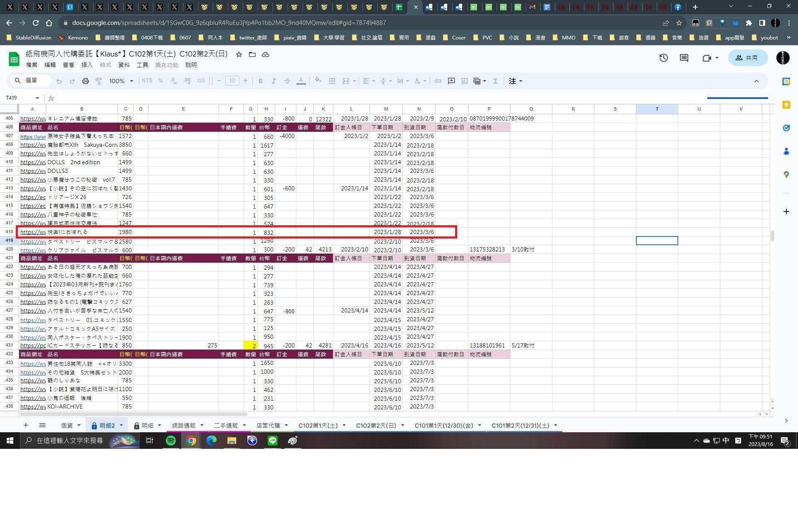Open the product link in row 407

pos(33,137)
